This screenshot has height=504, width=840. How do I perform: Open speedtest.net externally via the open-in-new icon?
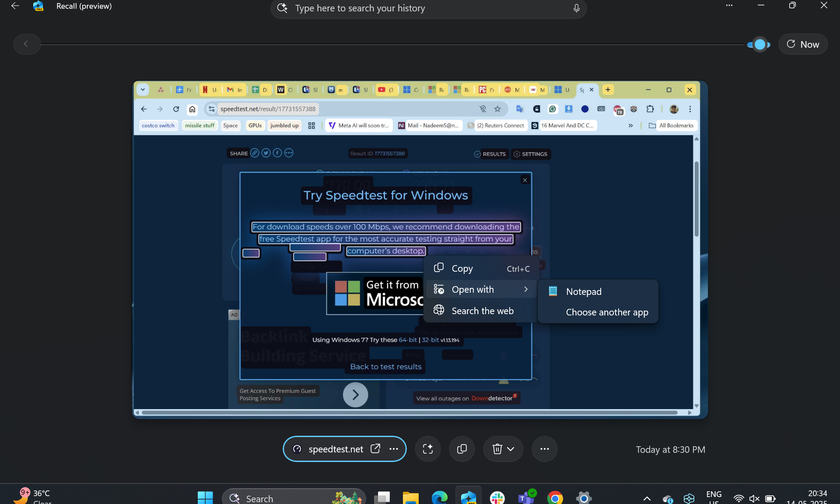point(375,449)
